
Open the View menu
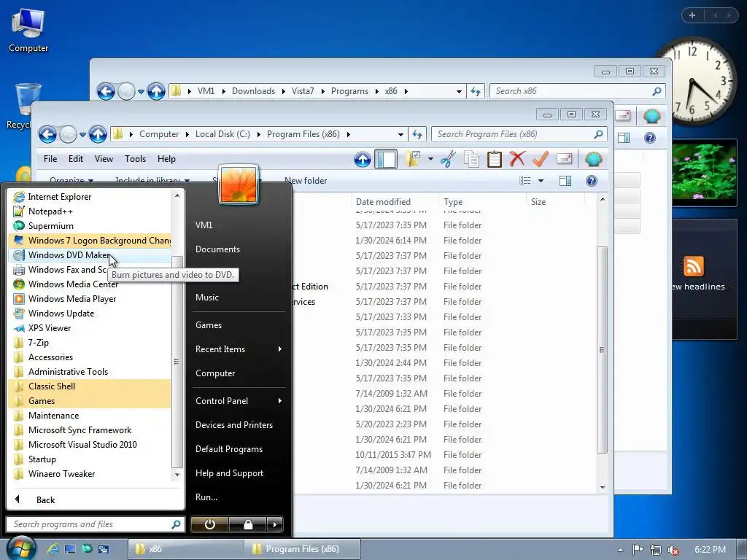pyautogui.click(x=104, y=159)
